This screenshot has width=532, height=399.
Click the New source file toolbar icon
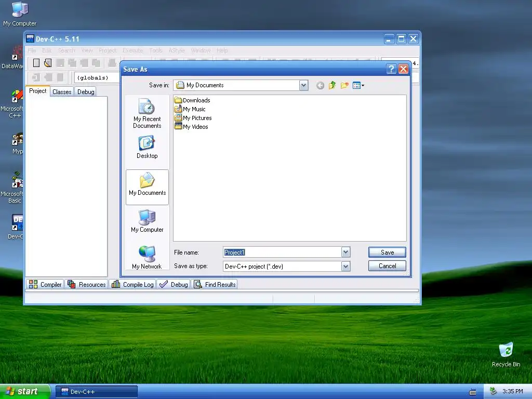(x=36, y=63)
